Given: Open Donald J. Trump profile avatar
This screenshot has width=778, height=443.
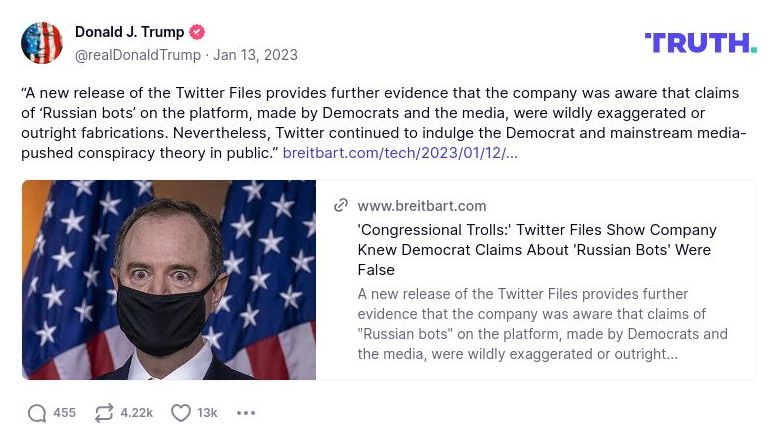Looking at the screenshot, I should [42, 43].
